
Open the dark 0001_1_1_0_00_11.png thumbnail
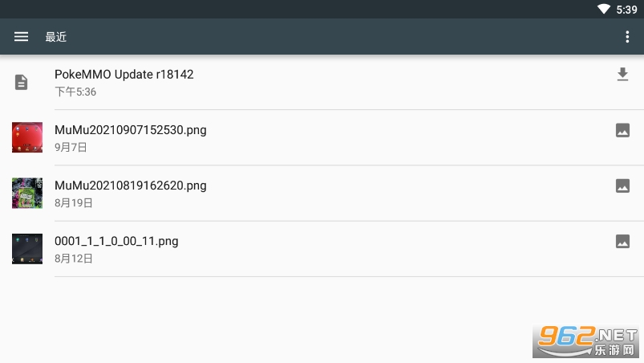coord(27,249)
